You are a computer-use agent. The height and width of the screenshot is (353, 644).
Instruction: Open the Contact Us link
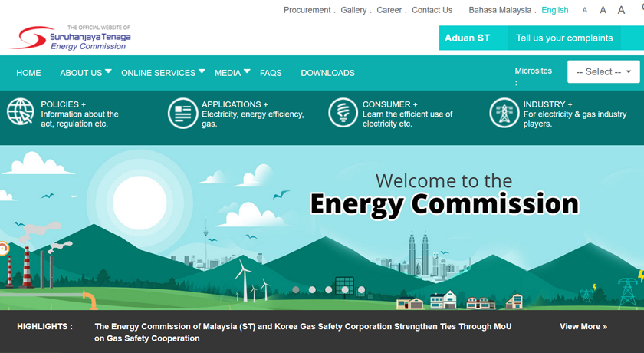[x=432, y=10]
